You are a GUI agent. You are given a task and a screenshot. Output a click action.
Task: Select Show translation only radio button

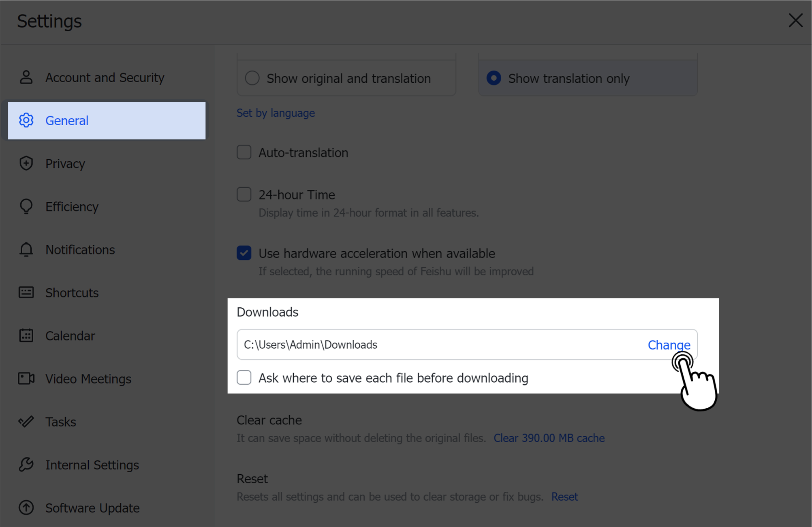(494, 78)
